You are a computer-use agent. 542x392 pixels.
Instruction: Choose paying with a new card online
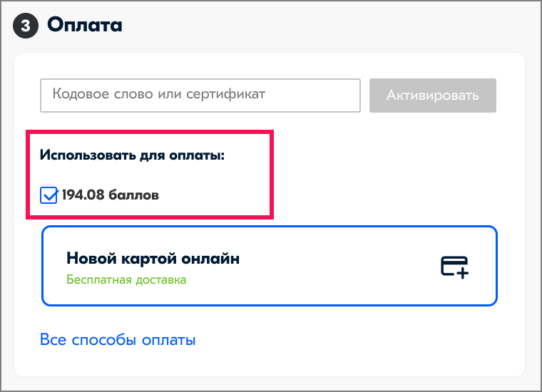tap(270, 266)
